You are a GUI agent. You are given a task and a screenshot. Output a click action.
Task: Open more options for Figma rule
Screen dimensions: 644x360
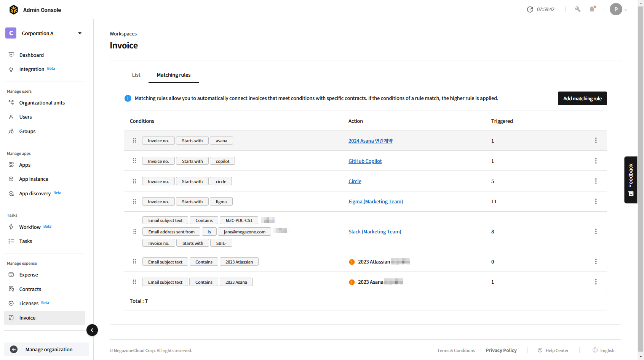[596, 201]
